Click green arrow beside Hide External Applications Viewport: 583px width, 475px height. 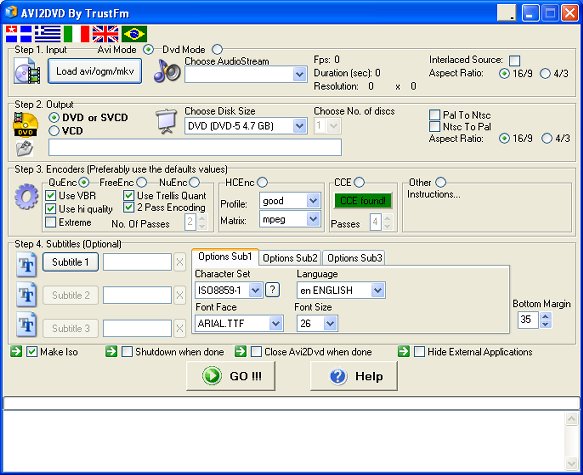coord(404,351)
